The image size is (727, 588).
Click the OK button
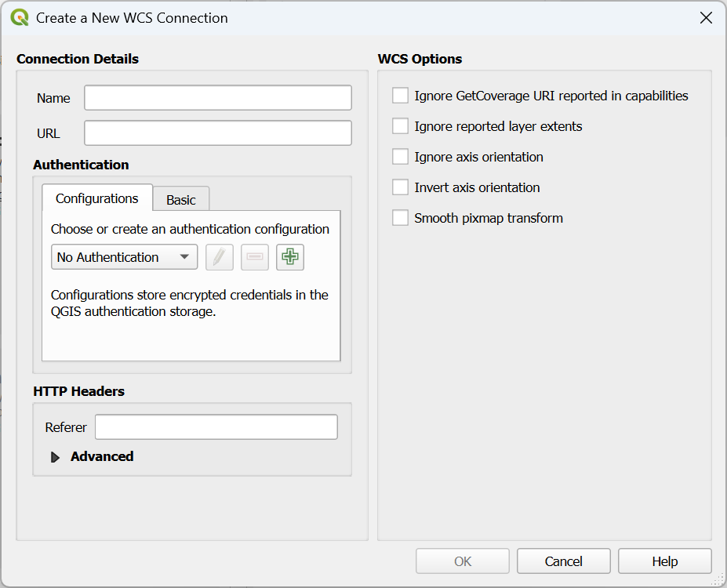[x=463, y=561]
